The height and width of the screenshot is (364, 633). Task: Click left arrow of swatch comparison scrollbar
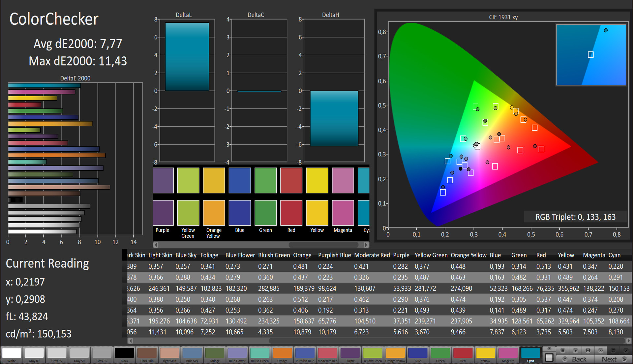coord(156,245)
